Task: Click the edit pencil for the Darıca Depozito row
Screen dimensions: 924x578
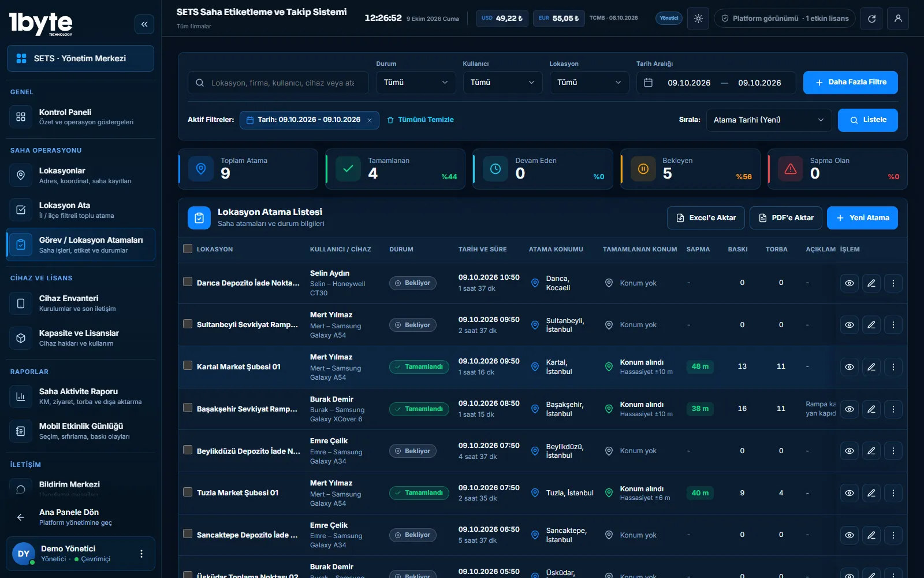Action: 871,283
